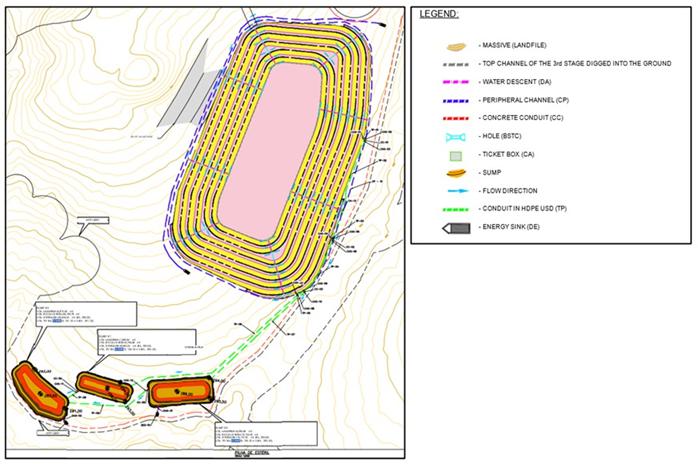Click the blue Flow Direction arrow symbol
This screenshot has width=698, height=464.
coord(458,191)
